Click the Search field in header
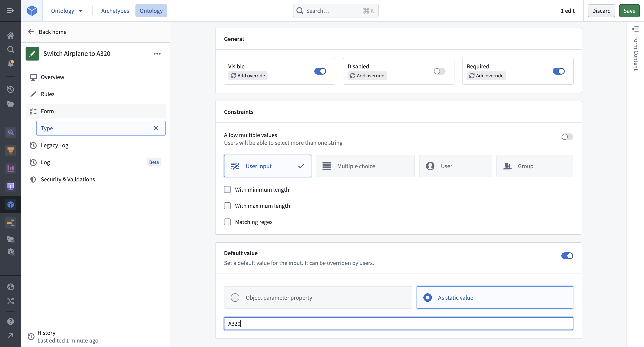The width and height of the screenshot is (644, 347). [x=335, y=11]
